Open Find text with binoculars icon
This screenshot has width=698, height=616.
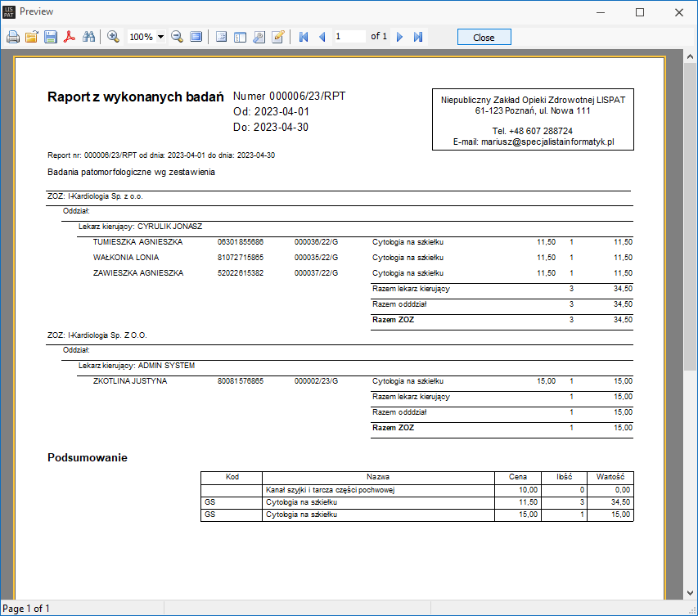89,37
